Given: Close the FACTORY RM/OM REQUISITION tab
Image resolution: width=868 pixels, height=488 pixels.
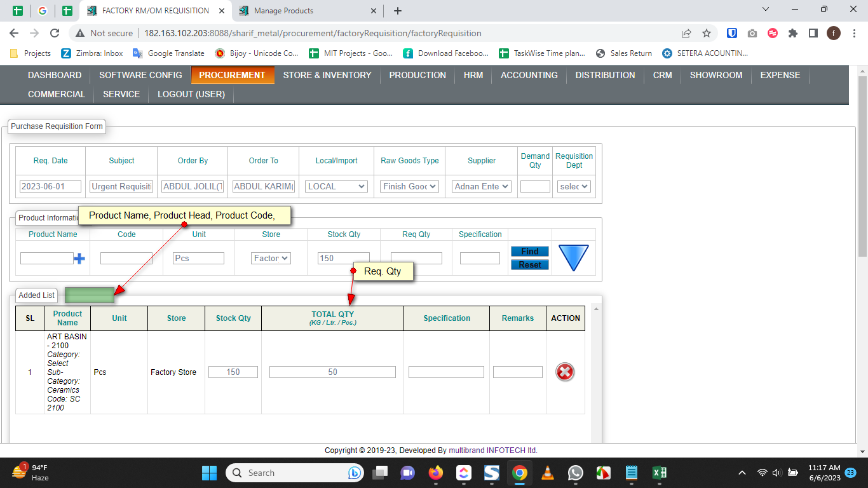Looking at the screenshot, I should pos(222,11).
